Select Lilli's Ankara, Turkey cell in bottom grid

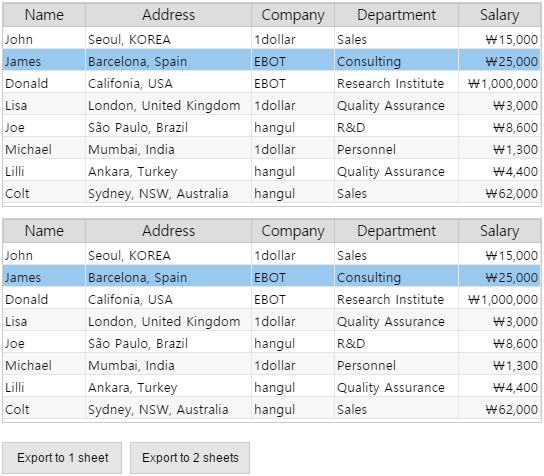point(169,387)
